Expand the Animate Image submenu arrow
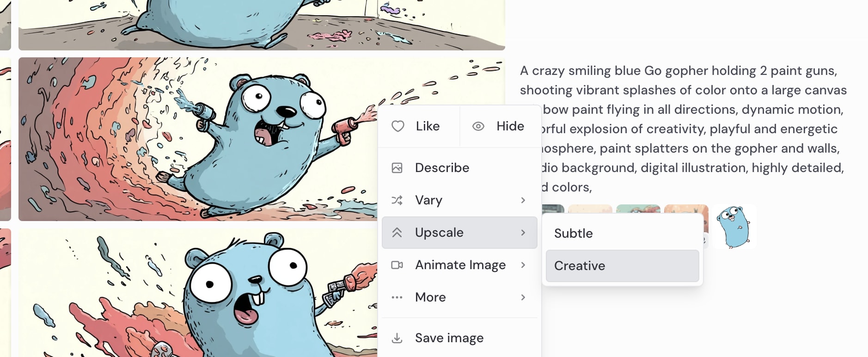 (523, 265)
